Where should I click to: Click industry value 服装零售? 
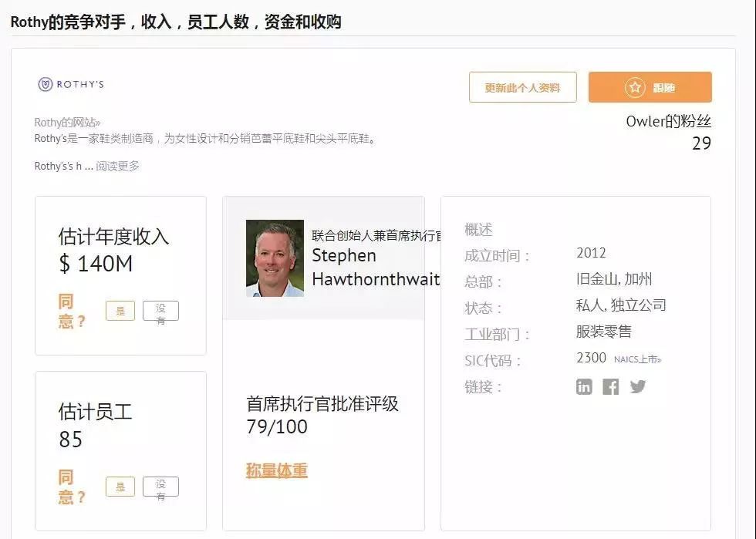603,332
